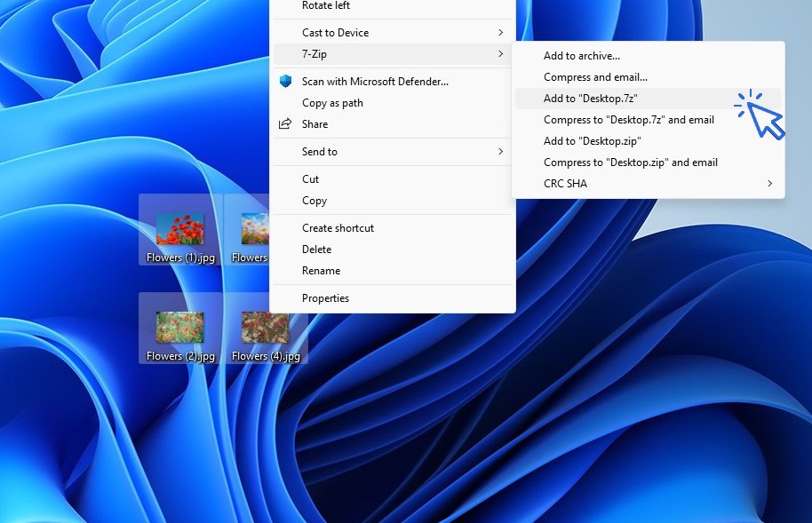Select the Flowers (2).jpg desktop file

[x=180, y=328]
